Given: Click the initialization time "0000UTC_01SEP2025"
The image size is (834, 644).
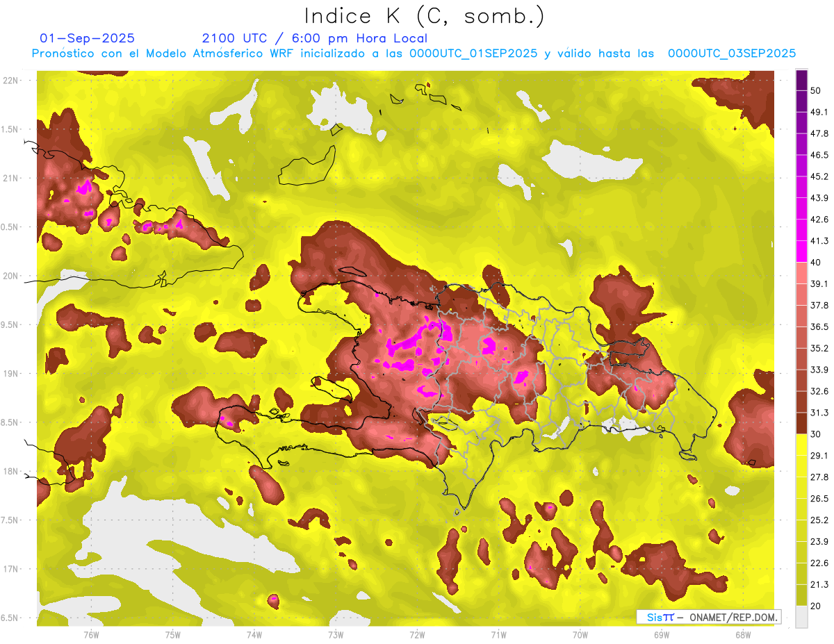Looking at the screenshot, I should coord(473,53).
